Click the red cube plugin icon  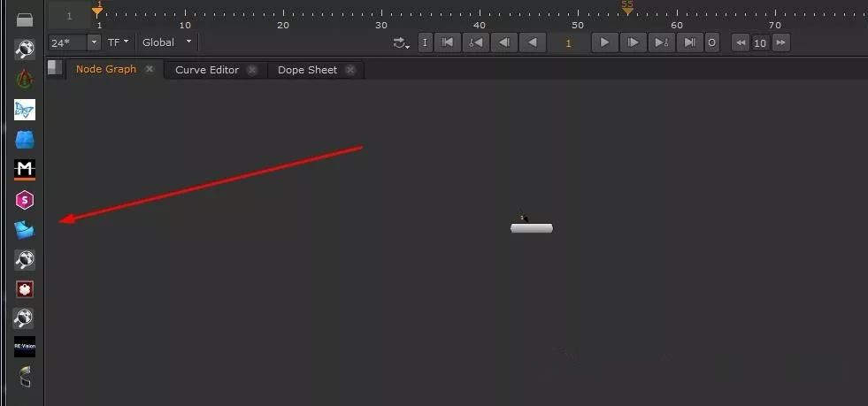25,289
